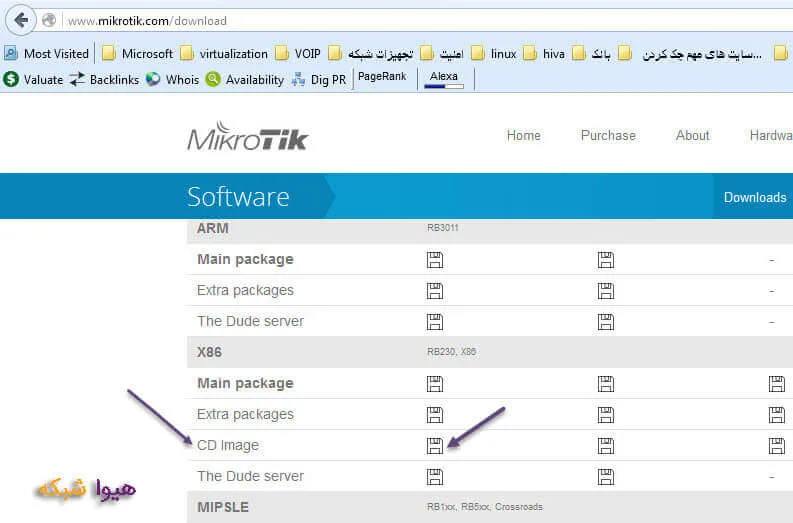Screen dimensions: 793x523
Task: Download X86 Extra packages, second column
Action: pyautogui.click(x=606, y=415)
